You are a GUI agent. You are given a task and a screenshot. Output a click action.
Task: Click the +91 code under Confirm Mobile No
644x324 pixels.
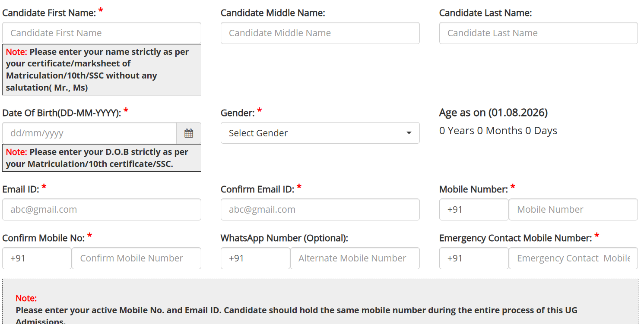[37, 258]
